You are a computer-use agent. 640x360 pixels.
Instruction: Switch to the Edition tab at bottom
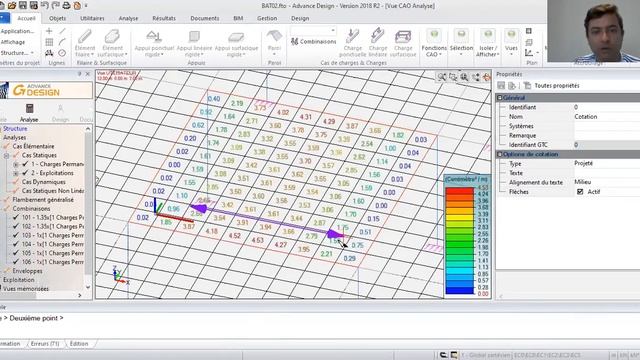pos(79,344)
